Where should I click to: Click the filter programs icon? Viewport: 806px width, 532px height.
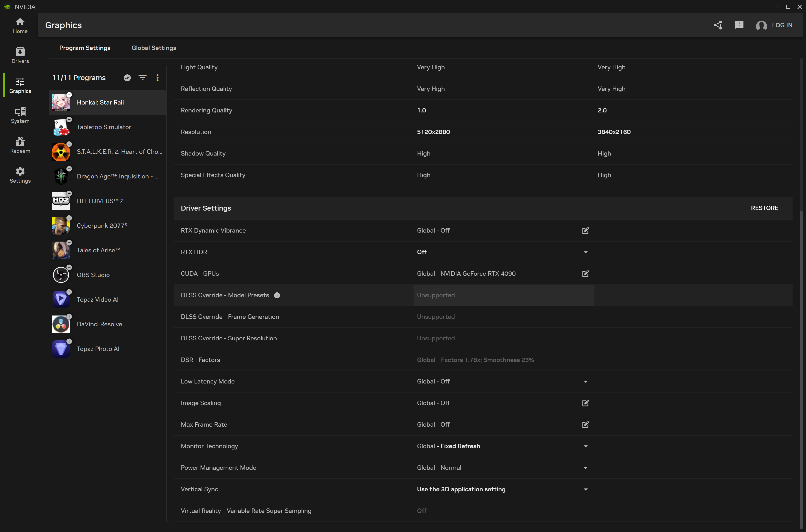tap(143, 78)
